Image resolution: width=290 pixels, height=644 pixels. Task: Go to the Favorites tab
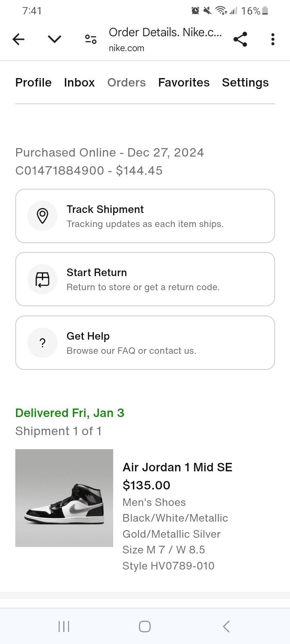[184, 83]
